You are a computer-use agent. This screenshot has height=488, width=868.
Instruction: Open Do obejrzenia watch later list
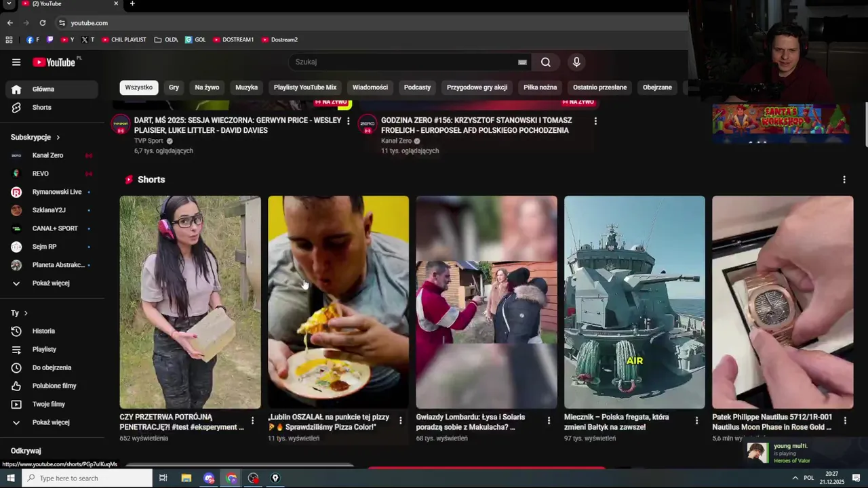(52, 368)
